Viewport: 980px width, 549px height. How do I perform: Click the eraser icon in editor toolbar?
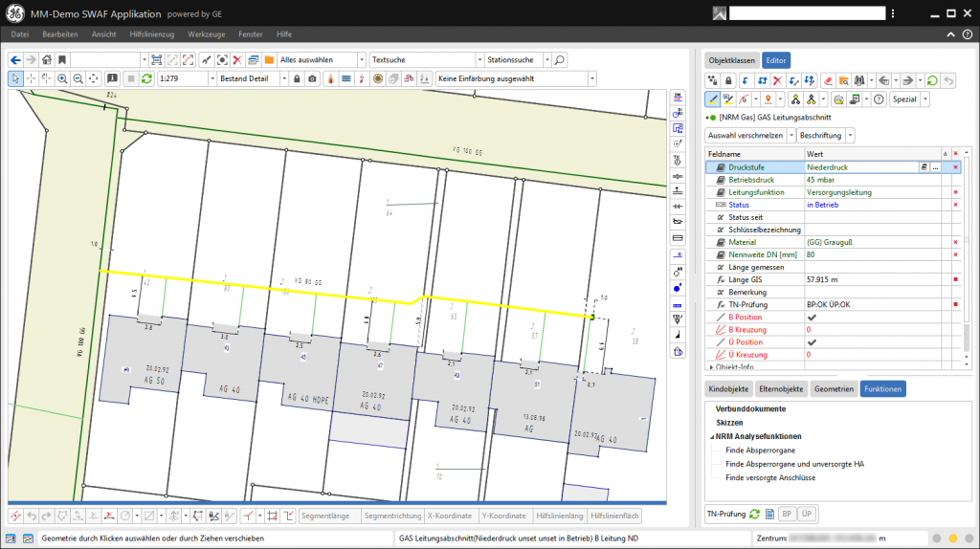(x=828, y=80)
